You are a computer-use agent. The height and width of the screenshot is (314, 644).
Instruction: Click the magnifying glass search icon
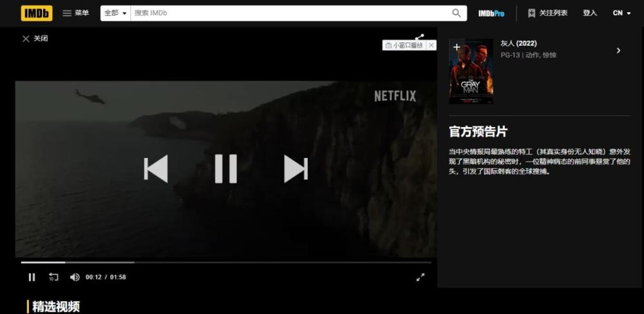[457, 13]
